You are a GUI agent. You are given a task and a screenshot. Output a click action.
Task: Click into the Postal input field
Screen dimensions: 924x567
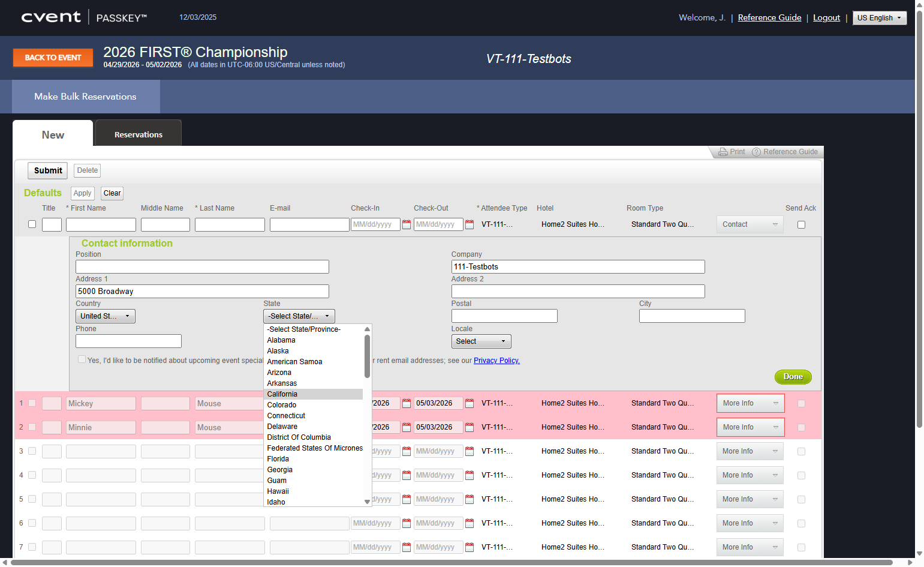(x=504, y=316)
